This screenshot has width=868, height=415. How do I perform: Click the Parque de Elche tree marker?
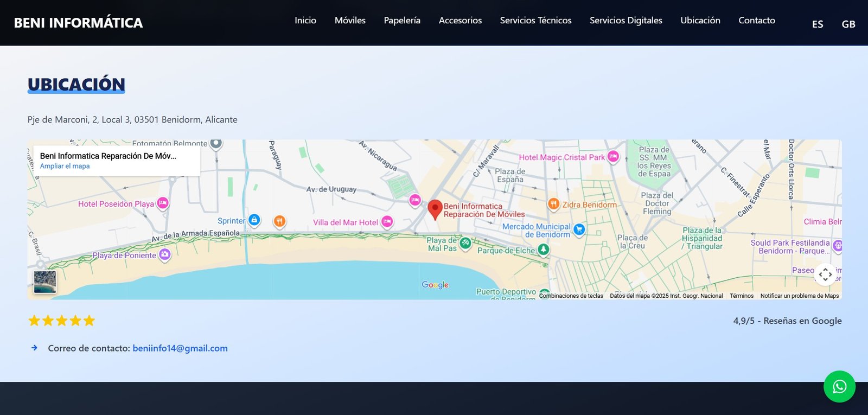[543, 250]
